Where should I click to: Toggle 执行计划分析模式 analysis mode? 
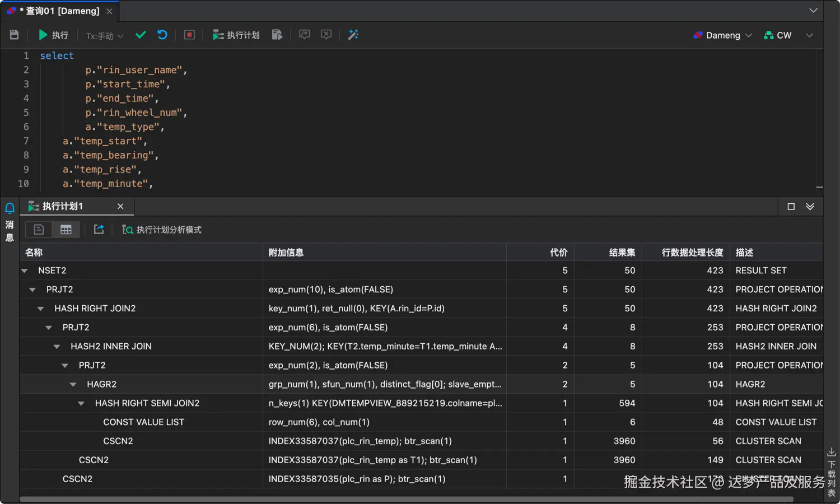coord(162,230)
